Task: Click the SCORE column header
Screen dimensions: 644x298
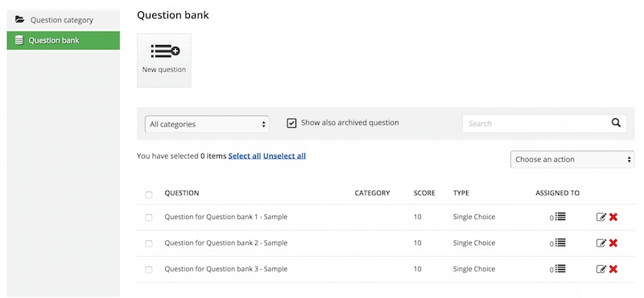Action: tap(424, 192)
